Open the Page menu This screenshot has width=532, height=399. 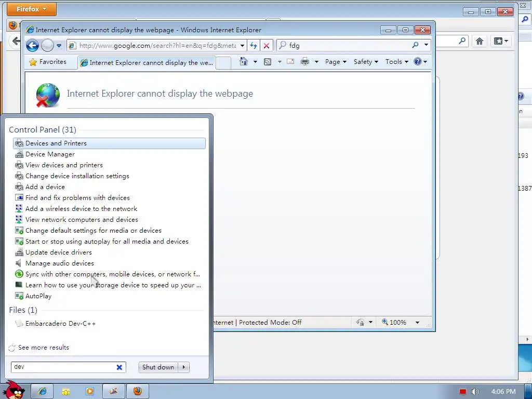tap(336, 62)
